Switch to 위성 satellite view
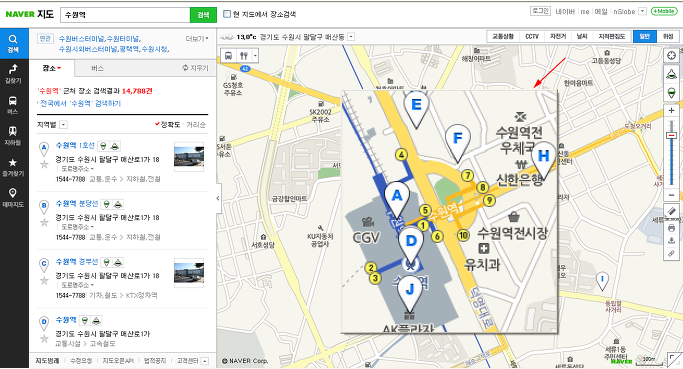Viewport: 683px width, 369px height. pos(668,37)
